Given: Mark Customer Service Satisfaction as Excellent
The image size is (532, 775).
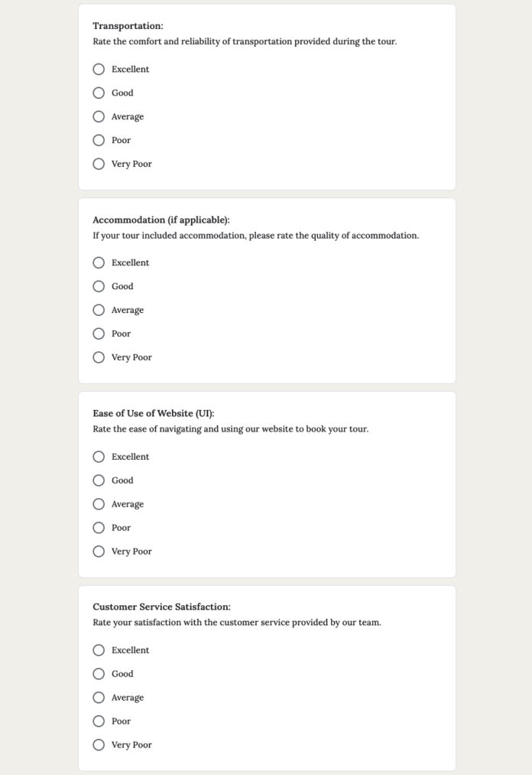Looking at the screenshot, I should [x=99, y=650].
